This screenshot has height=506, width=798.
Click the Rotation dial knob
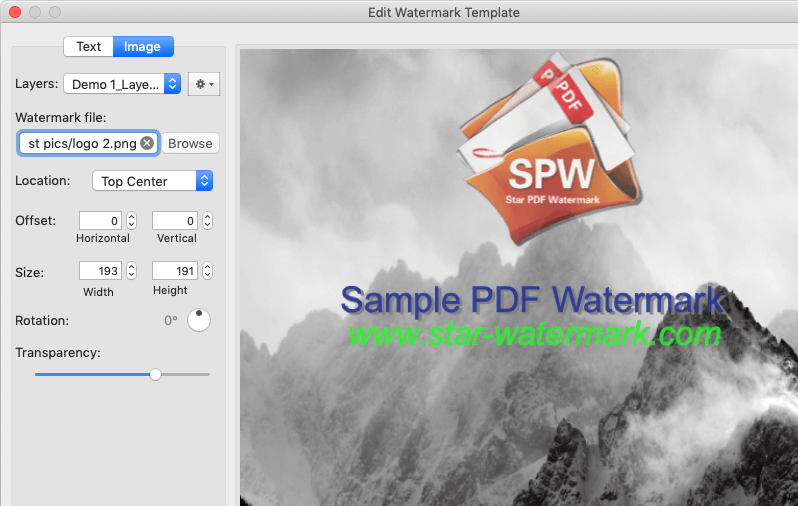(x=198, y=320)
